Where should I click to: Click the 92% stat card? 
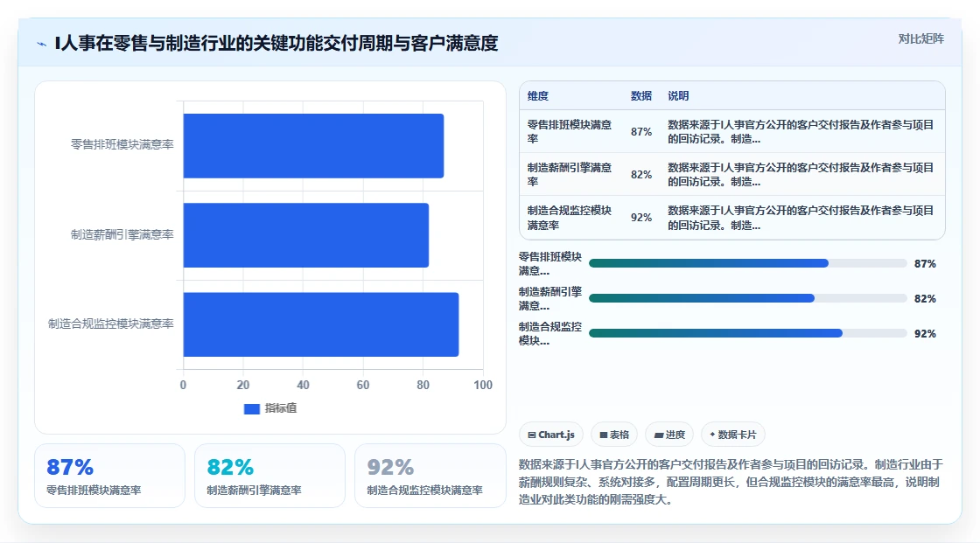coord(430,476)
